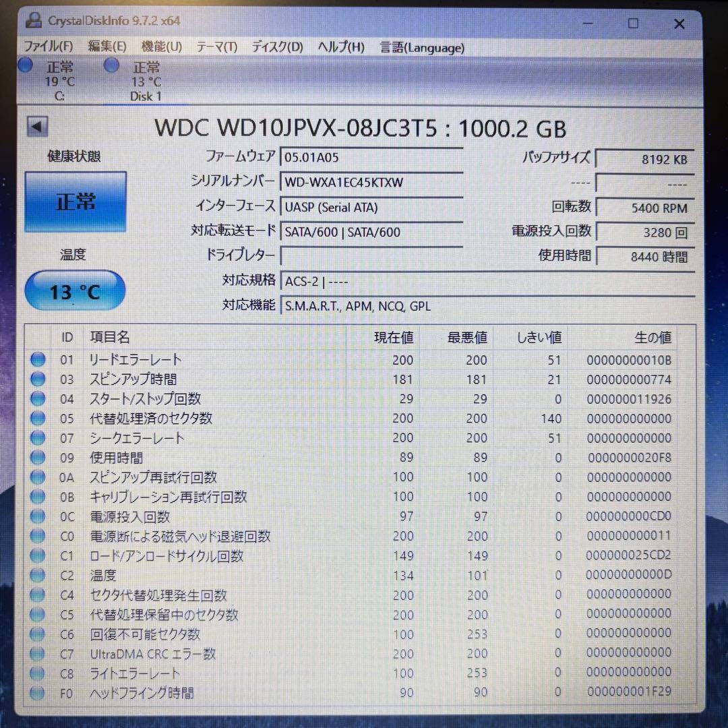Screen dimensions: 728x728
Task: Click the CrystalDiskInfo app icon in title bar
Action: click(x=34, y=20)
